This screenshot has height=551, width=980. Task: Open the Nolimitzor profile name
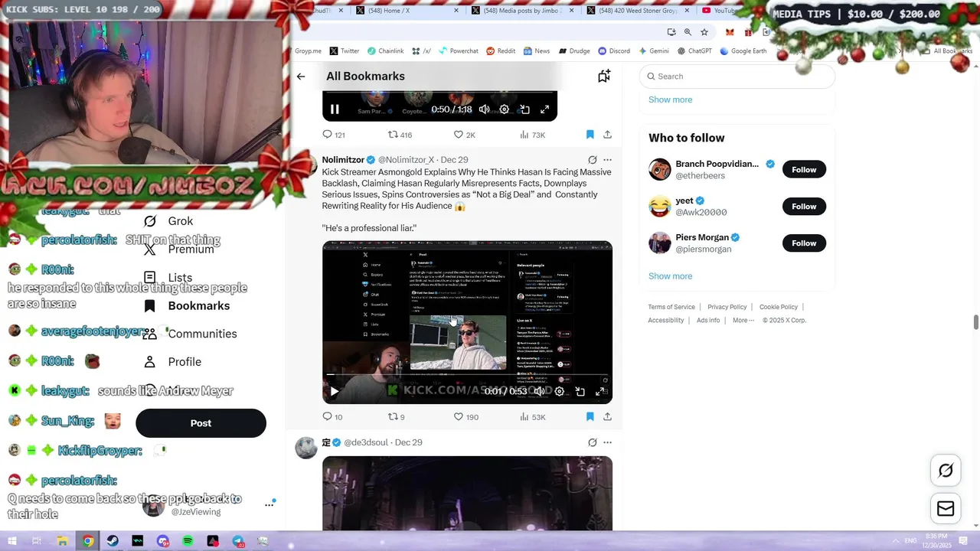coord(343,160)
